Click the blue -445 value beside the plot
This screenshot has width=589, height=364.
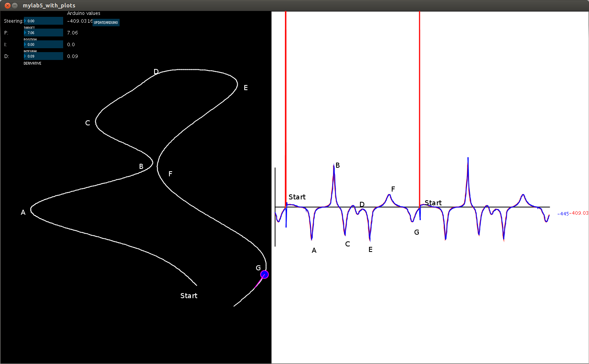(x=563, y=214)
